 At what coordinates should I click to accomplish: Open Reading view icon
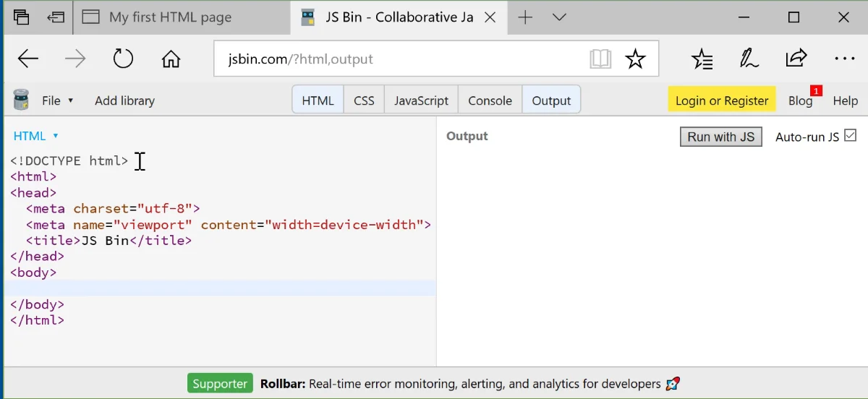click(x=600, y=59)
